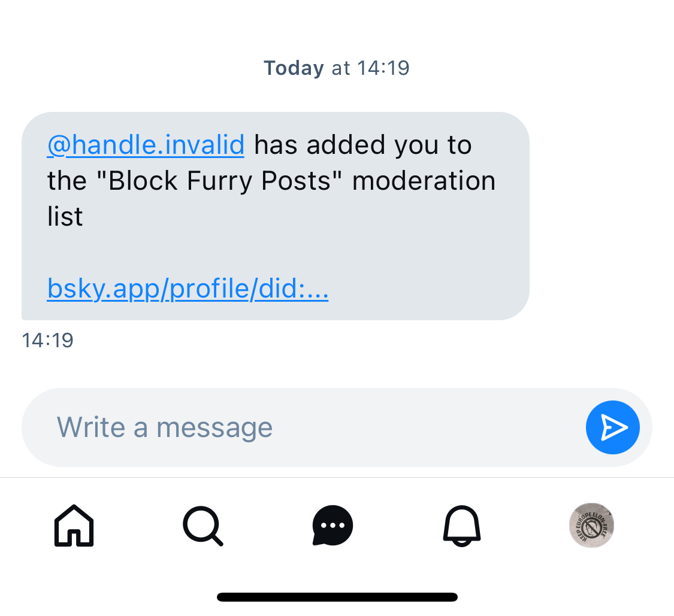This screenshot has height=616, width=674.
Task: Open profile via the avatar thumbnail
Action: (591, 526)
